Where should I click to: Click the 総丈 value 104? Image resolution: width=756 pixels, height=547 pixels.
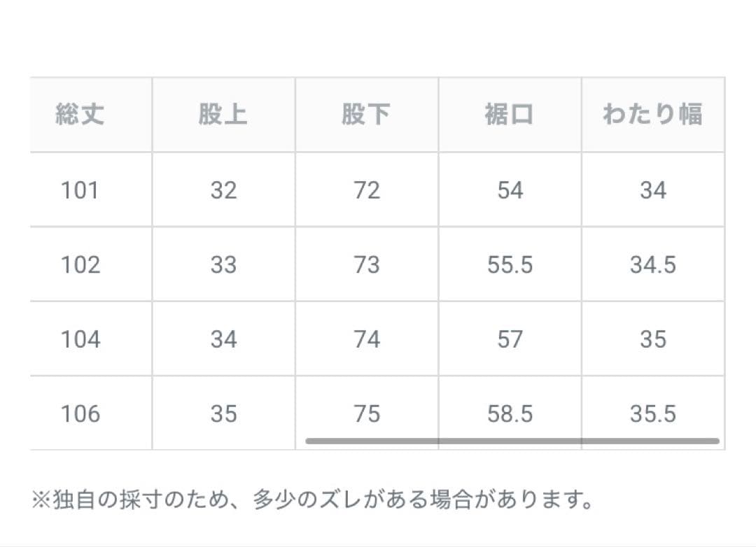[x=80, y=339]
